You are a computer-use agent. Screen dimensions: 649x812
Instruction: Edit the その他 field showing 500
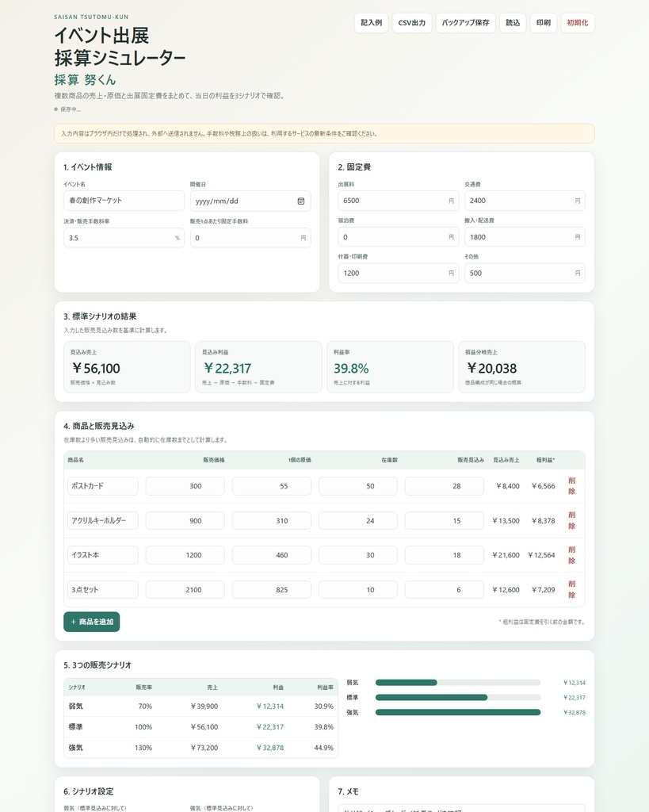[x=525, y=273]
